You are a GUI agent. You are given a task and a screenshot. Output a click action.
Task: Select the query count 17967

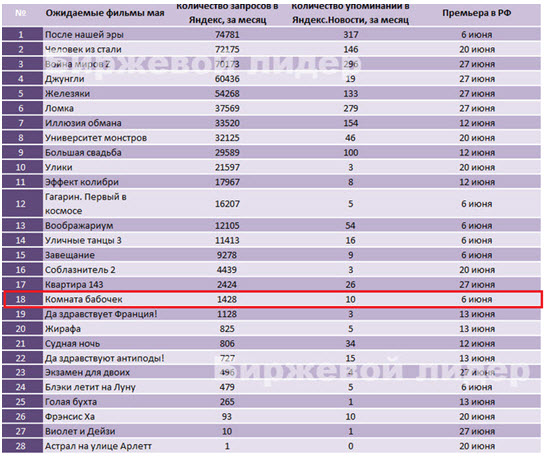pos(227,182)
